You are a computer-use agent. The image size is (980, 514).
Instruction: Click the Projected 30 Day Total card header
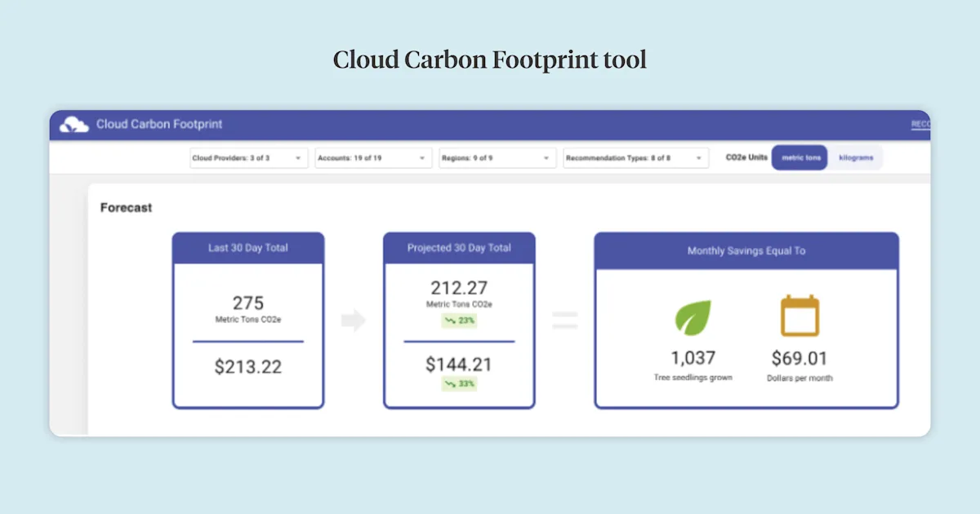point(459,248)
